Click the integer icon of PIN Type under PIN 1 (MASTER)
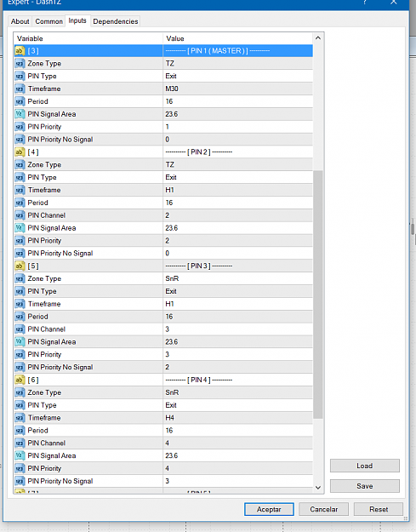This screenshot has width=416, height=532. 20,76
